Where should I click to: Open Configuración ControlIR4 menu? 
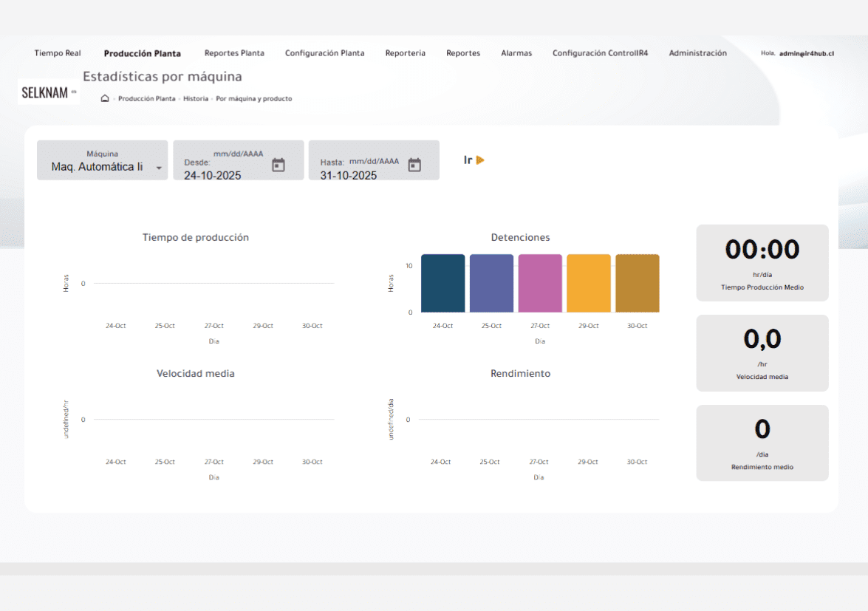[x=600, y=53]
